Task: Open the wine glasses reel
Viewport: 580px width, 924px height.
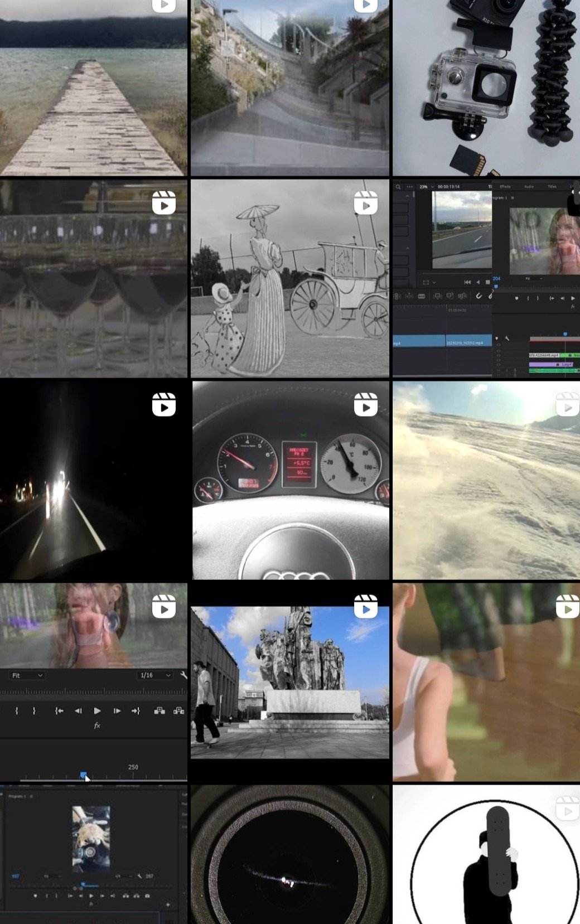Action: 94,278
